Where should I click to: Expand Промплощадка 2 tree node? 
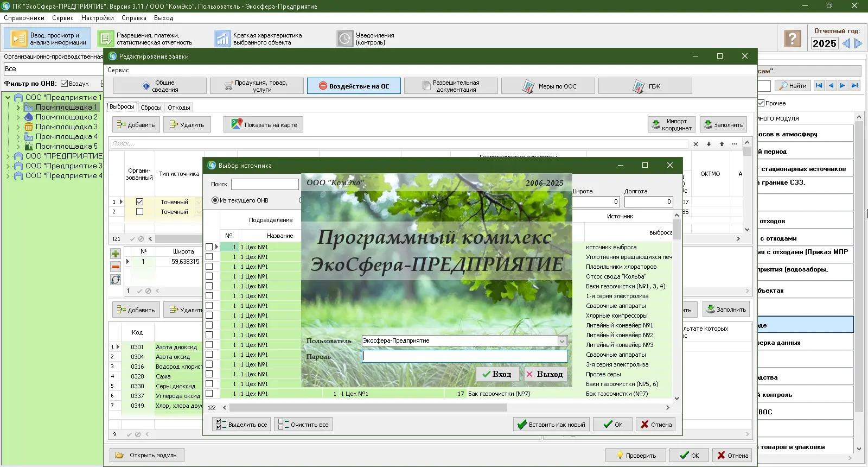pos(18,117)
